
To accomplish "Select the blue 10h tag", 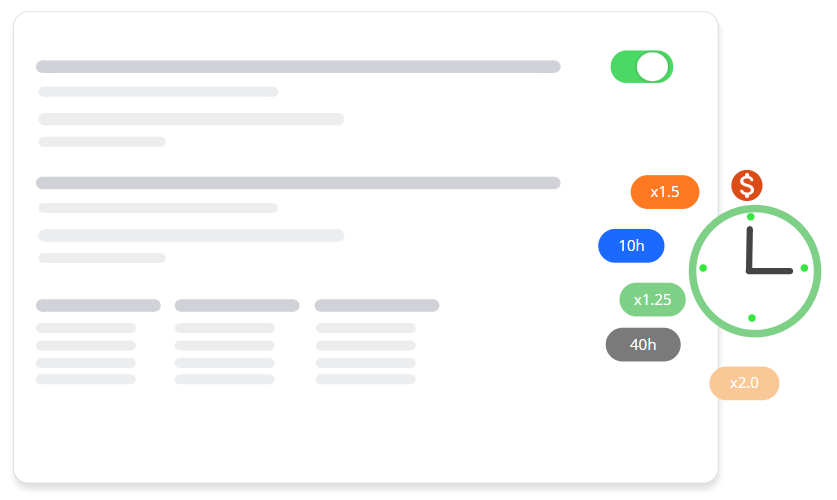I will [x=631, y=246].
